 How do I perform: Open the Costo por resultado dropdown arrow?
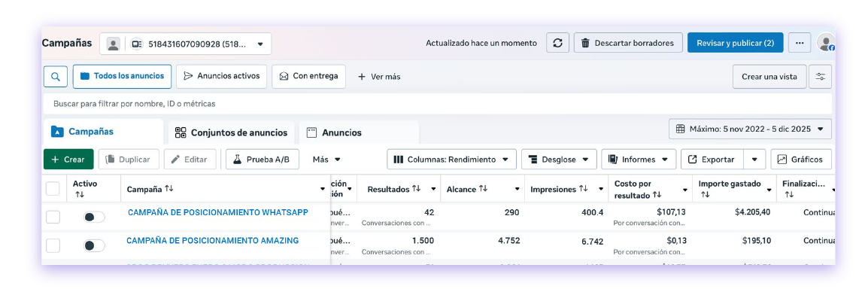(684, 190)
